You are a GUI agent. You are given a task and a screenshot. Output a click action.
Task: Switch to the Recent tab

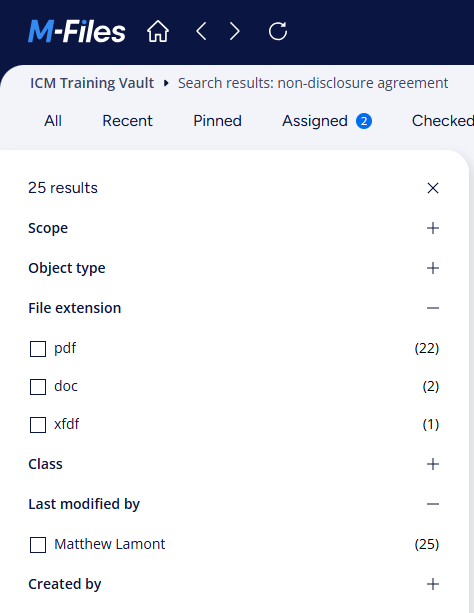(x=127, y=121)
